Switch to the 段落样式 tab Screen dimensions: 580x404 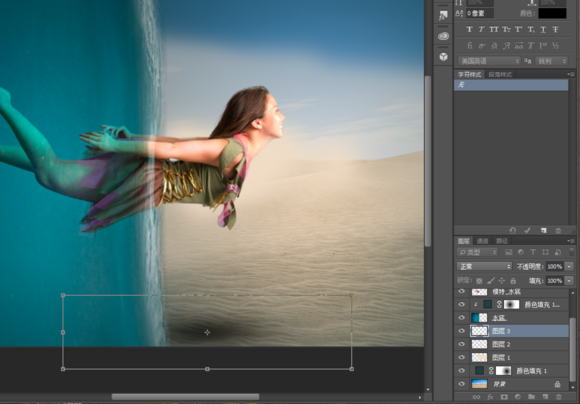pyautogui.click(x=500, y=74)
